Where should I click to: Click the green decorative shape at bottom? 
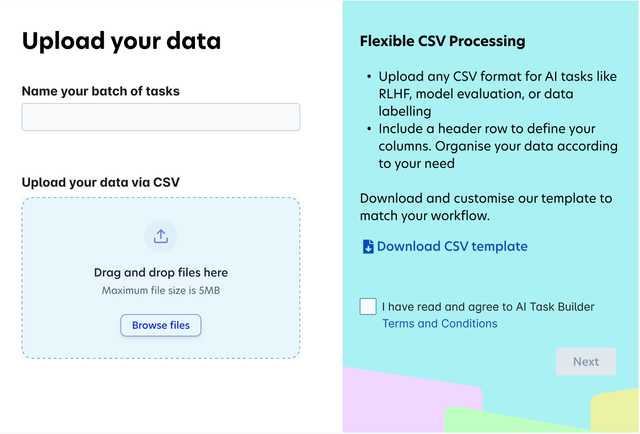(x=510, y=420)
